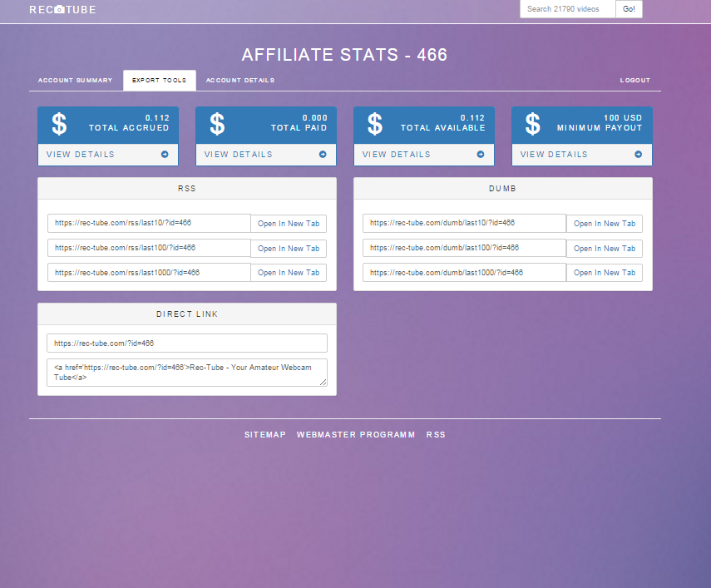Click the REC TUBE logo
Image resolution: width=711 pixels, height=588 pixels.
point(62,9)
